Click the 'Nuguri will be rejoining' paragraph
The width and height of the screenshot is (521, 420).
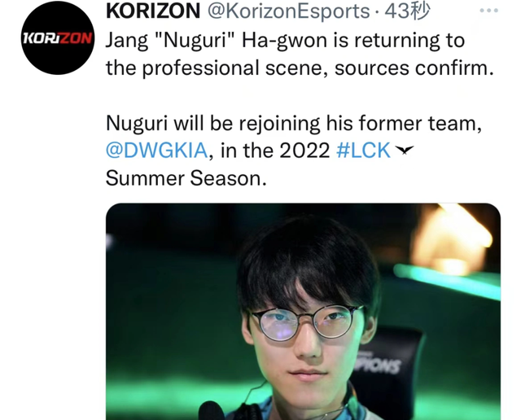(x=294, y=151)
